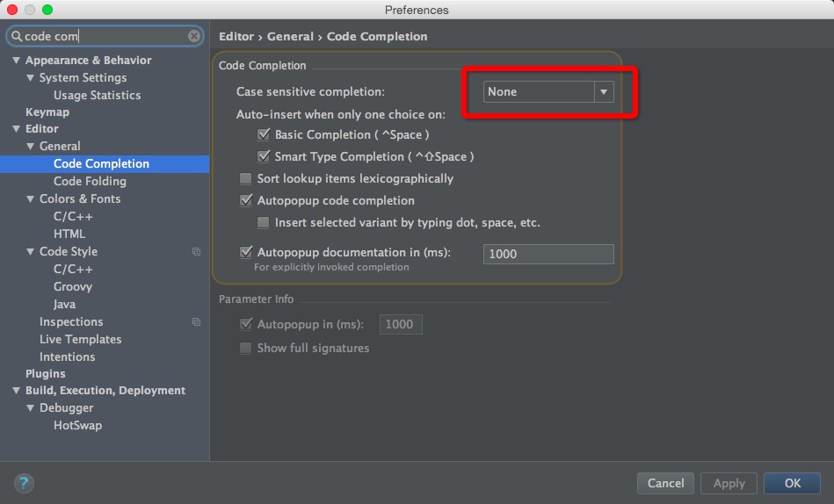Open Case sensitive completion dropdown
The width and height of the screenshot is (834, 504).
pyautogui.click(x=548, y=92)
